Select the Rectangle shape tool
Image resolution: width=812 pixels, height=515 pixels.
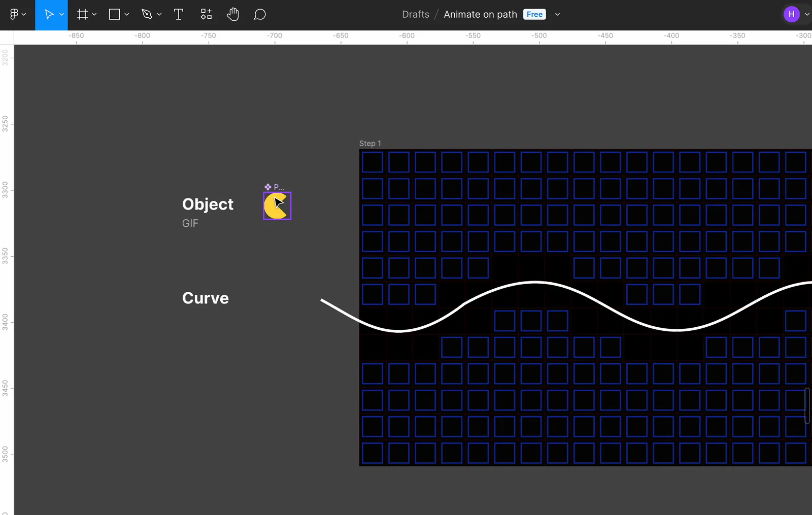115,15
